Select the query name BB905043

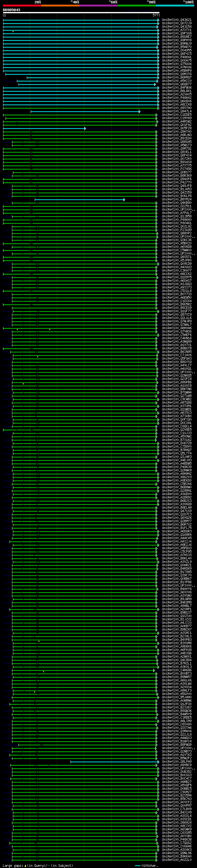click(x=11, y=10)
